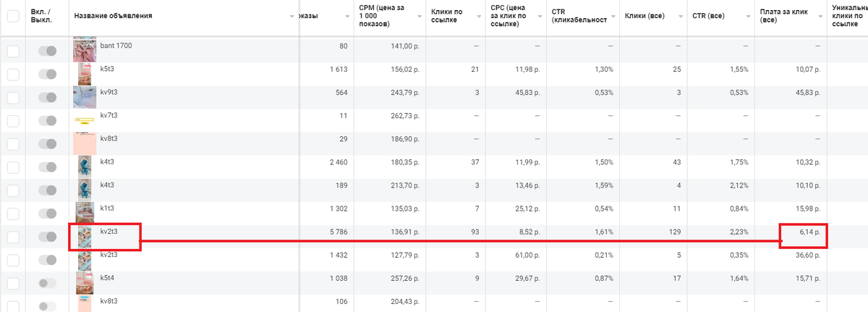Select the kv9t3 row checkbox
This screenshot has width=868, height=312.
[x=13, y=97]
